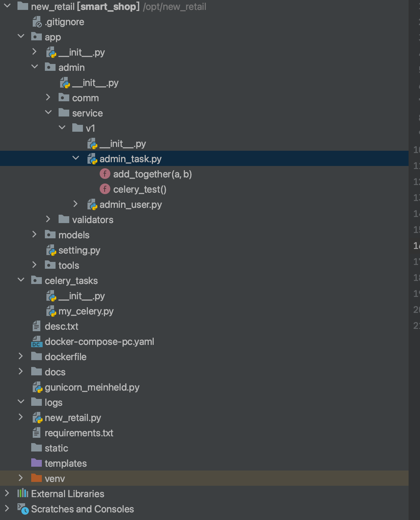420x520 pixels.
Task: Select the function icon for celery_test()
Action: tap(105, 189)
